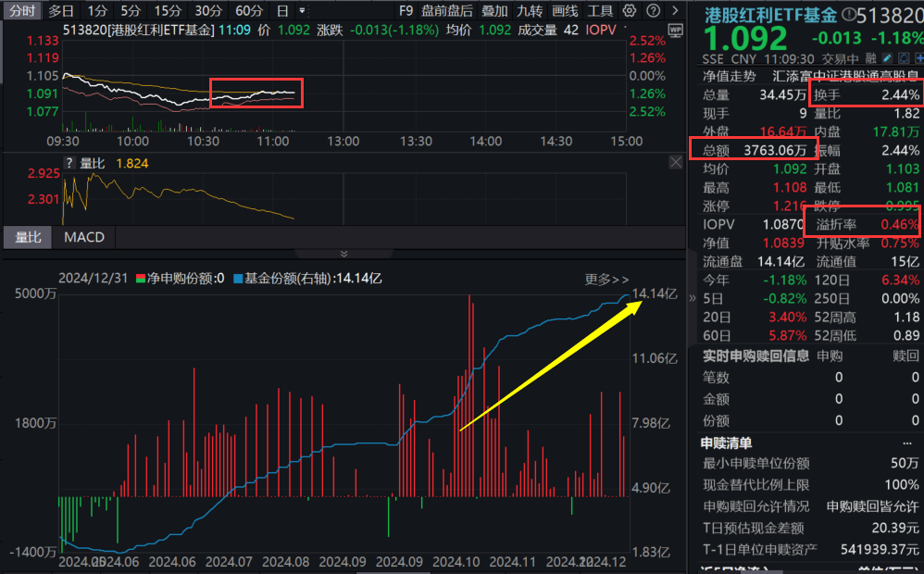Click the 60日 5.87% value

[x=787, y=335]
